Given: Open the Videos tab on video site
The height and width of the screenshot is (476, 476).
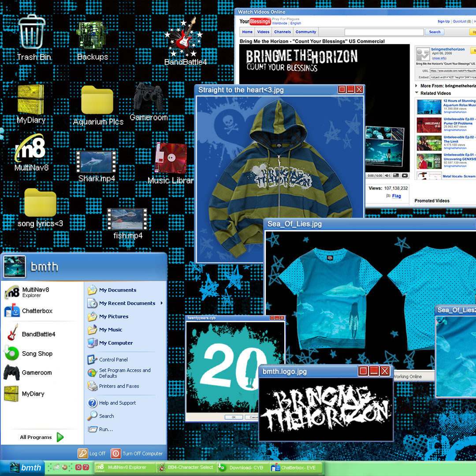Looking at the screenshot, I should [263, 32].
